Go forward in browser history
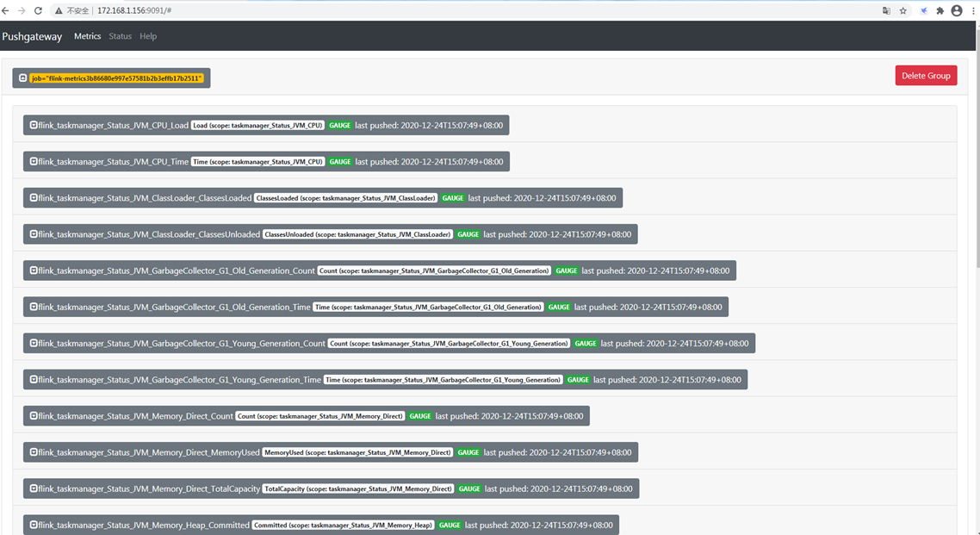The height and width of the screenshot is (535, 980). click(22, 10)
